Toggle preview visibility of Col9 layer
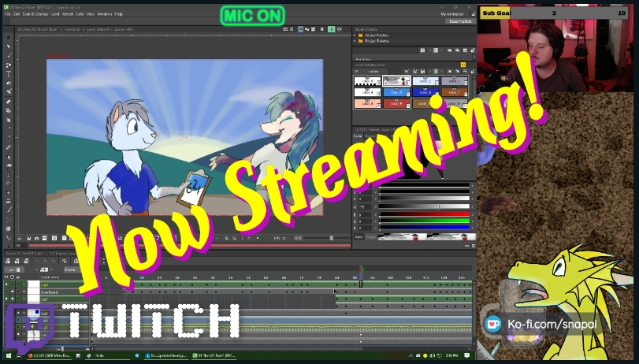Screen dimensions: 639x364 (6, 285)
